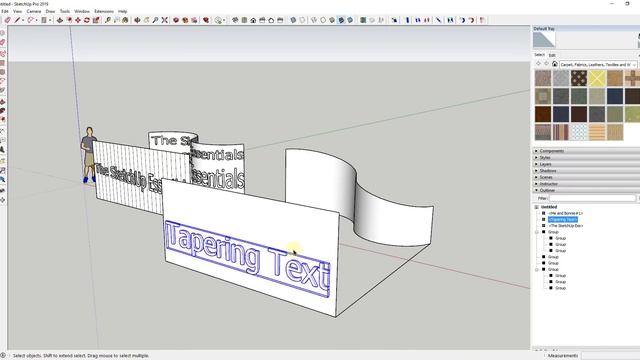Viewport: 640px width, 360px height.
Task: Enable the Shaded face style
Action: tap(332, 20)
